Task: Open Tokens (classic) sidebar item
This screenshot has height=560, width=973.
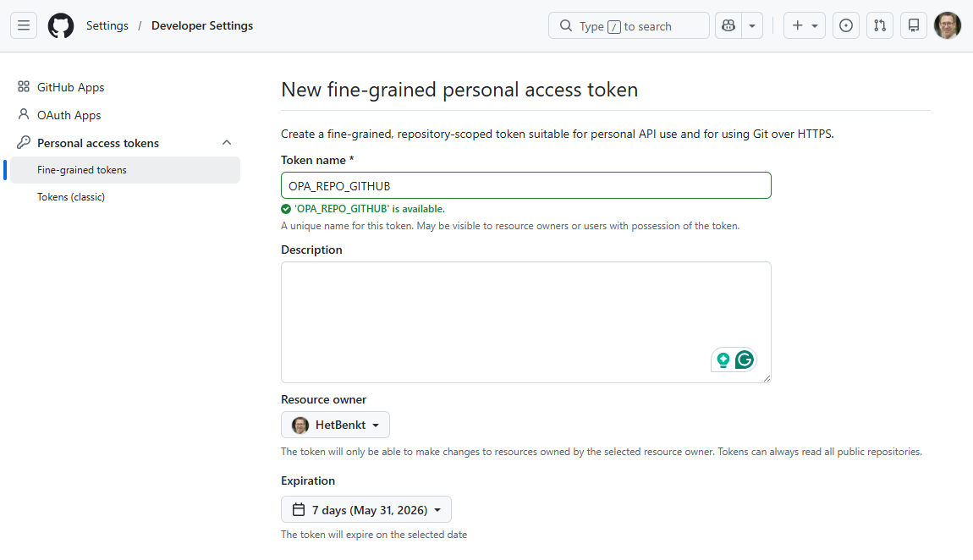Action: tap(71, 196)
